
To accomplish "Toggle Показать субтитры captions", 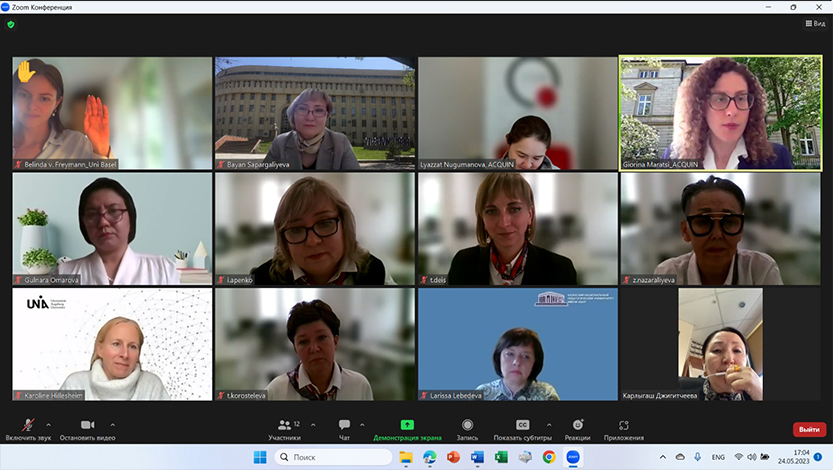I will [522, 426].
